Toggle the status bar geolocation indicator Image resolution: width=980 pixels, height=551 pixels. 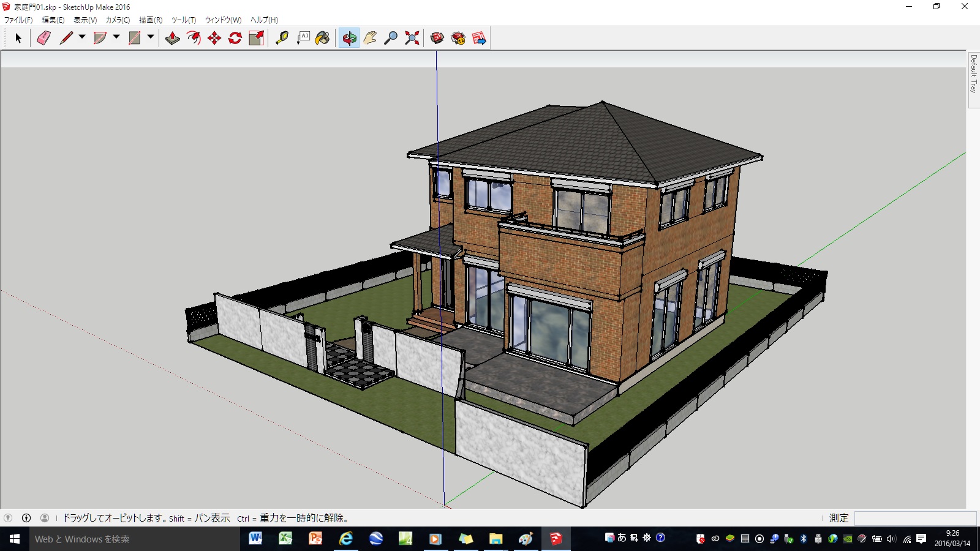8,518
